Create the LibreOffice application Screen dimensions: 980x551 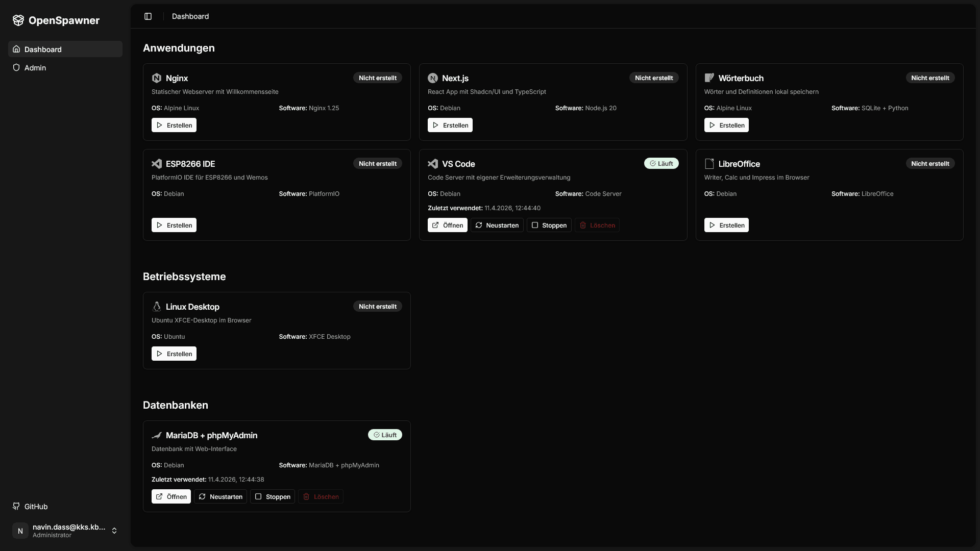coord(726,225)
